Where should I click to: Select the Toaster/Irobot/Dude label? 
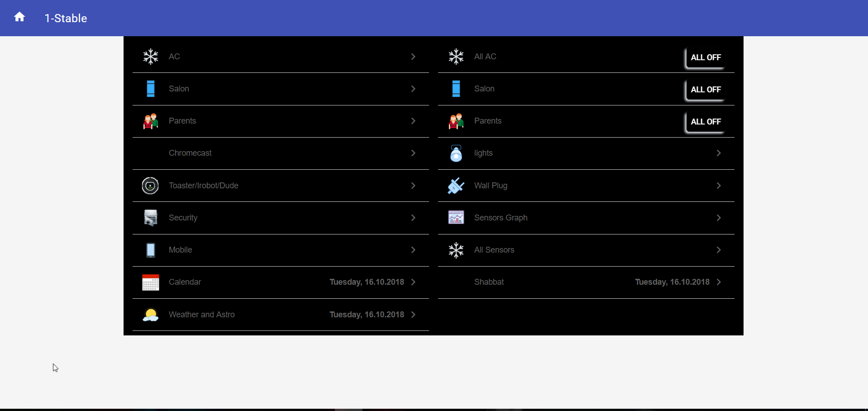204,186
